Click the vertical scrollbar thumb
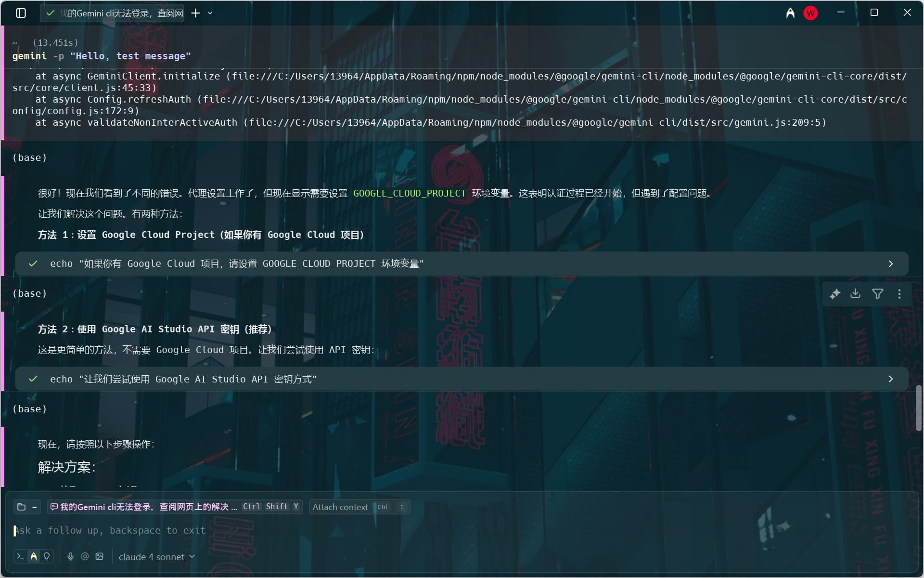Viewport: 924px width, 578px height. 918,408
